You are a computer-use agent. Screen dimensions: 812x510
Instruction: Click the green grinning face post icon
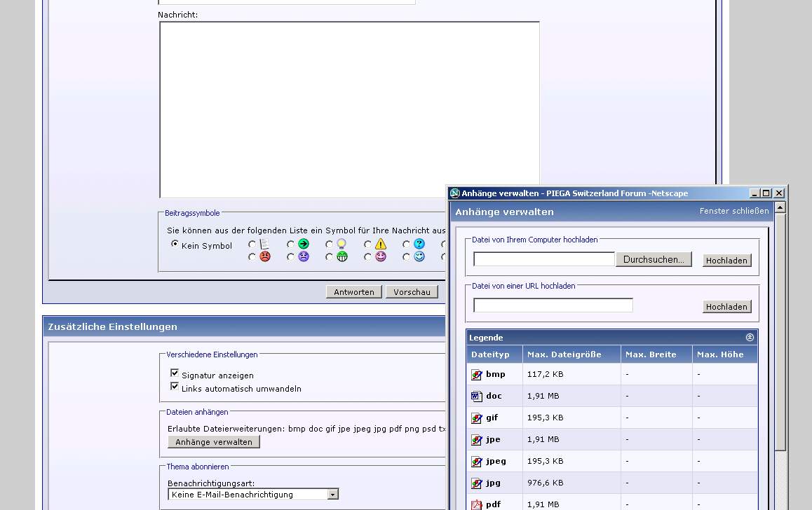coord(341,257)
